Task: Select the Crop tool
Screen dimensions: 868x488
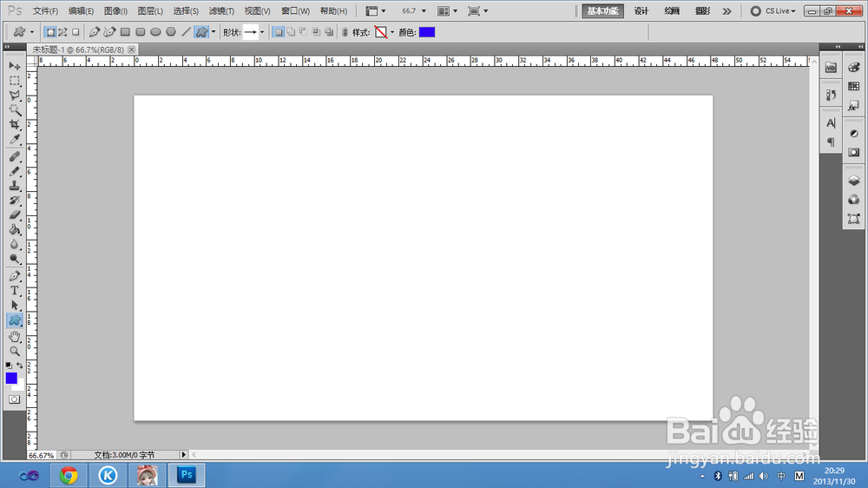Action: pos(15,125)
